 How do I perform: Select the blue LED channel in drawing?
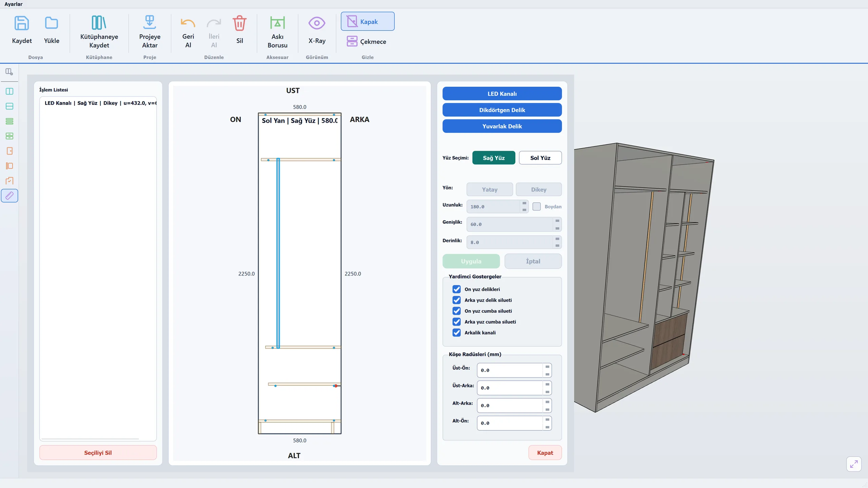278,253
